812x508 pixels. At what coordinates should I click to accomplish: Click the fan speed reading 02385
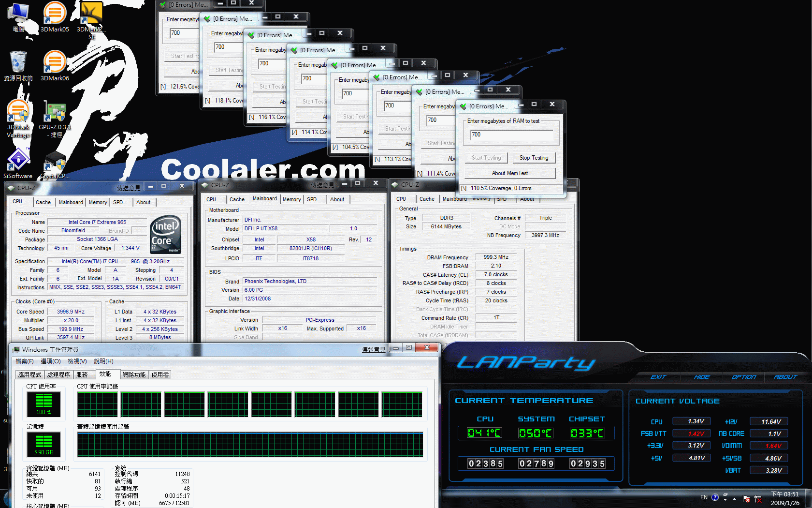[x=486, y=463]
